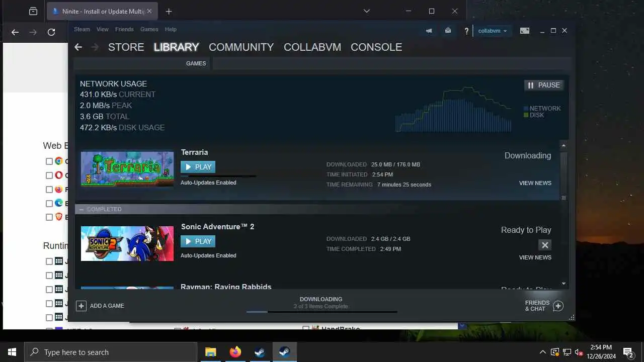644x362 pixels.
Task: Open File Explorer from the taskbar
Action: pyautogui.click(x=210, y=352)
